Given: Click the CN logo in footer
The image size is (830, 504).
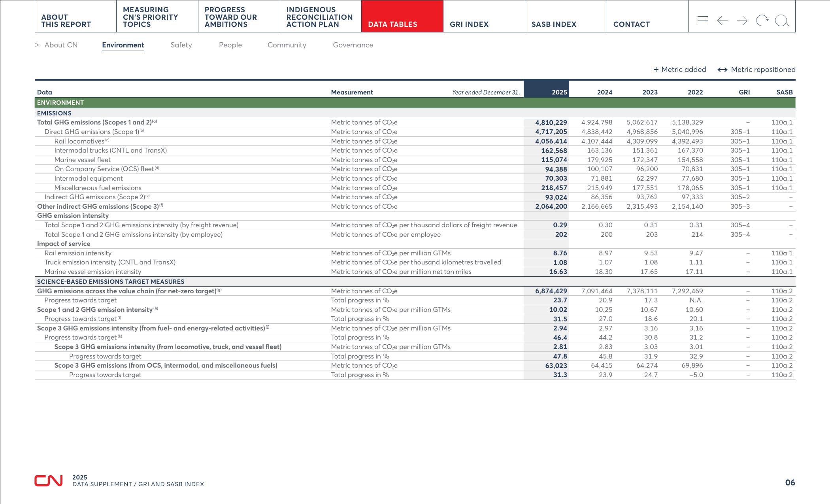Looking at the screenshot, I should [49, 480].
